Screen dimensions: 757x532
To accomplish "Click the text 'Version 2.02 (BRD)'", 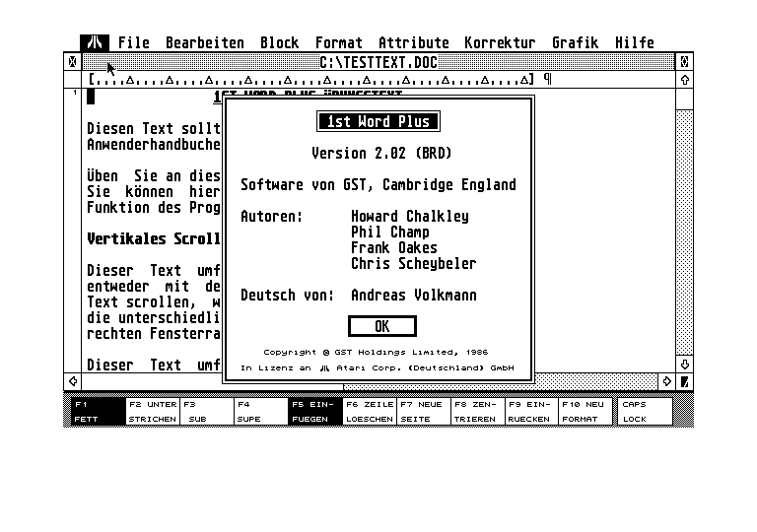I will pos(381,153).
